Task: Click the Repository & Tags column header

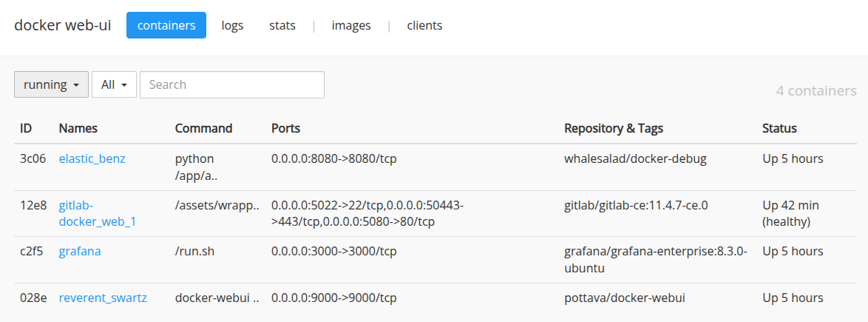Action: [614, 128]
